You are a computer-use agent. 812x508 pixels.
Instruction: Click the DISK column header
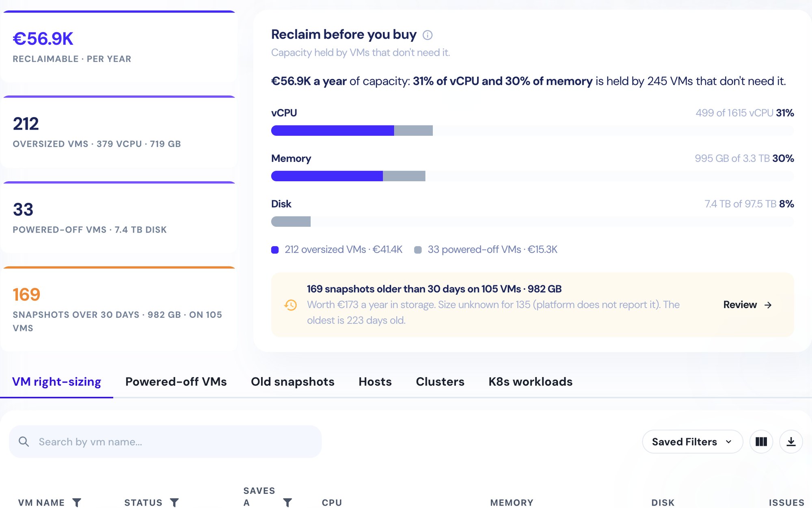pyautogui.click(x=663, y=503)
